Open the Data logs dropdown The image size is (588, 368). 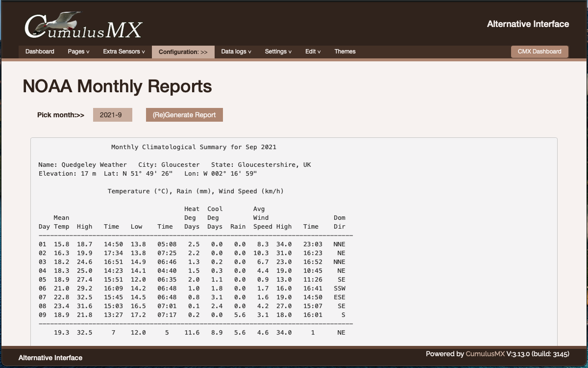tap(236, 52)
